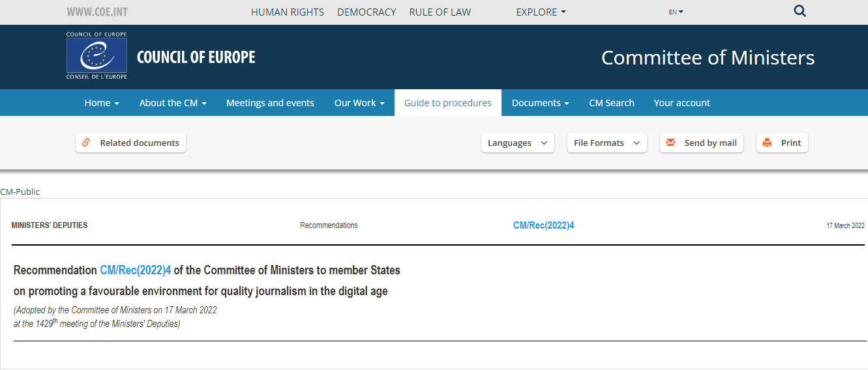Image resolution: width=868 pixels, height=370 pixels.
Task: Open the Languages dropdown
Action: tap(518, 143)
